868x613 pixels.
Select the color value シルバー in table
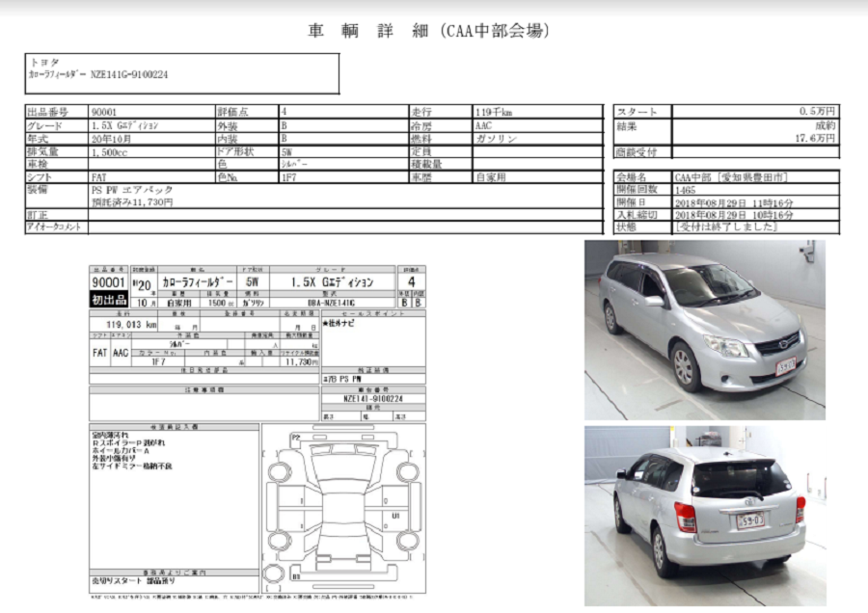pos(294,164)
